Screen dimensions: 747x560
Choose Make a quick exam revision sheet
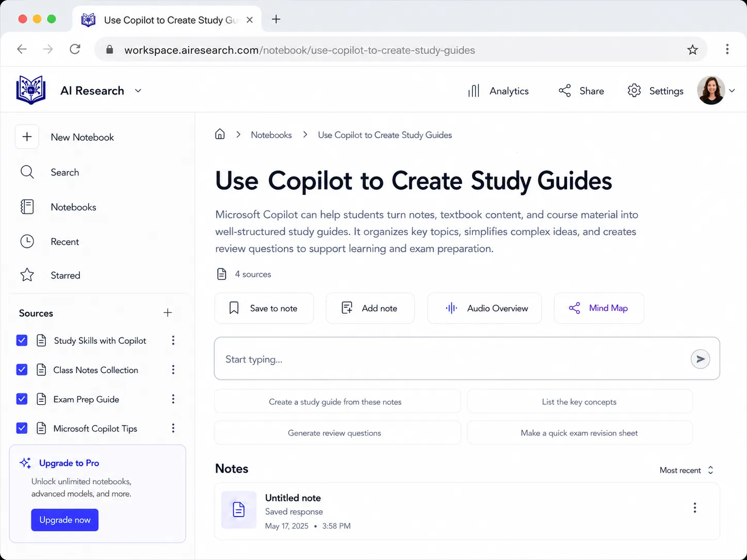[x=580, y=433]
